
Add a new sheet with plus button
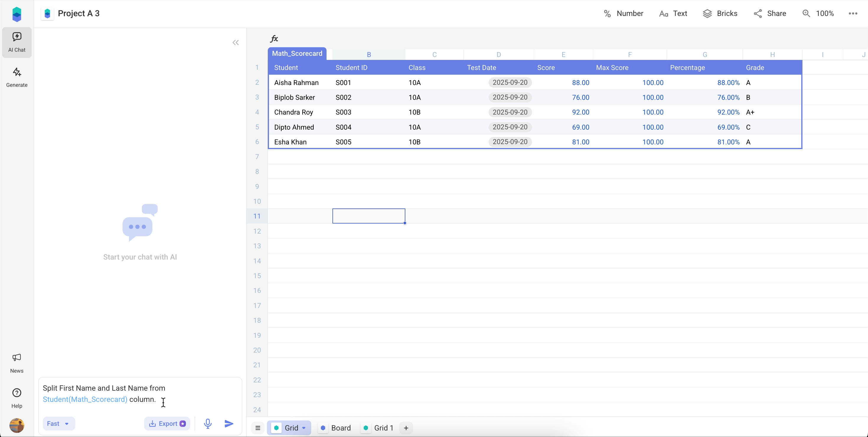click(x=406, y=428)
